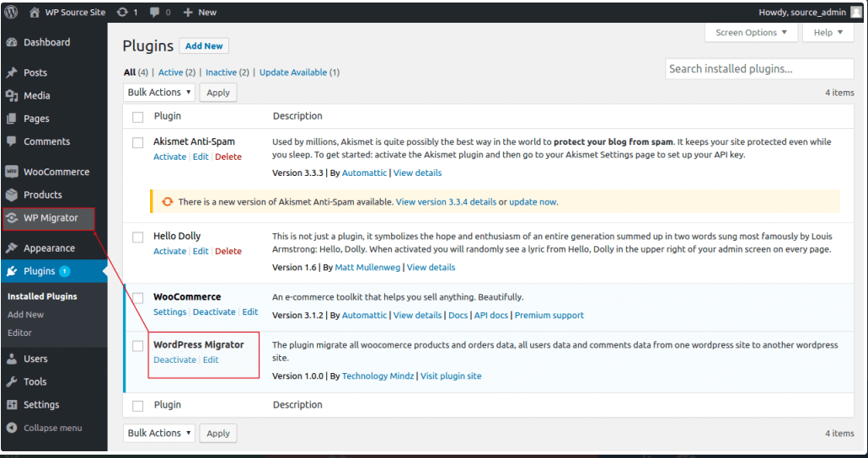Click the updates icon in admin bar
868x458 pixels.
pos(122,12)
